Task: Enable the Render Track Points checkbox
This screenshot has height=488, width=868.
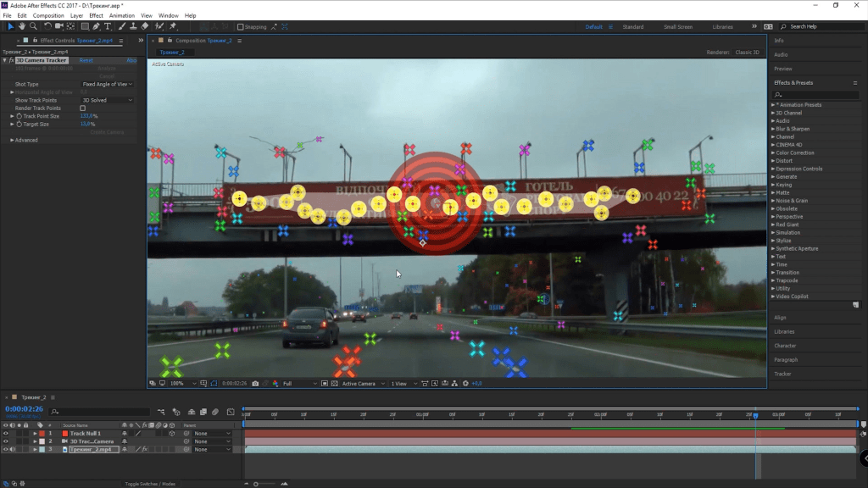Action: point(82,108)
